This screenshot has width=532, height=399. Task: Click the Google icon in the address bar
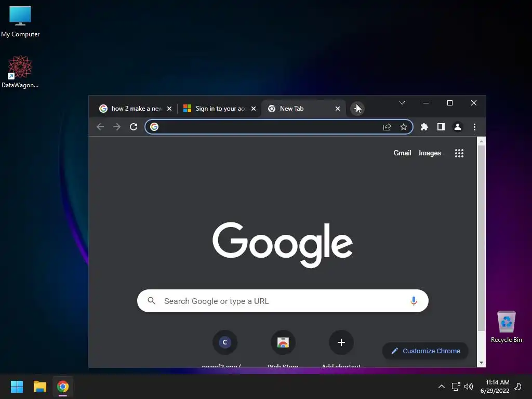pyautogui.click(x=154, y=127)
